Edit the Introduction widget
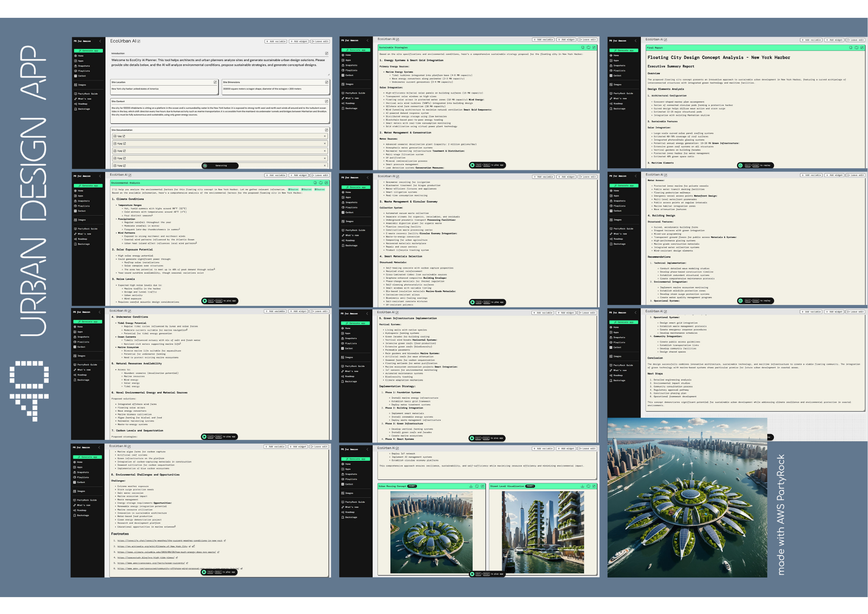Viewport: 868px width, 614px height. 326,53
